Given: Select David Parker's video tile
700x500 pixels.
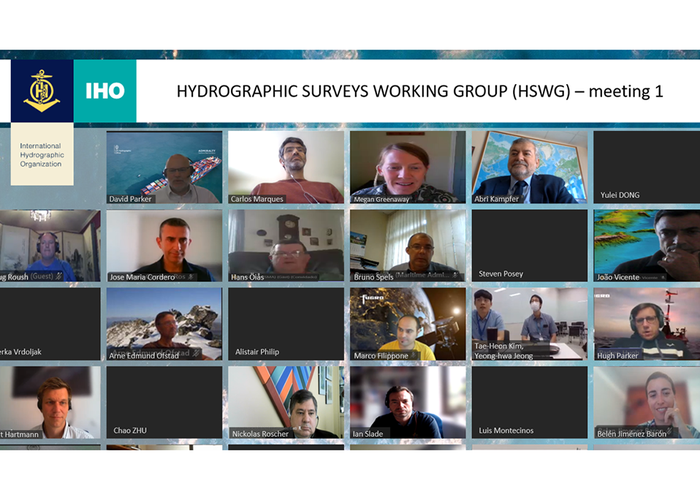Looking at the screenshot, I should 164,167.
